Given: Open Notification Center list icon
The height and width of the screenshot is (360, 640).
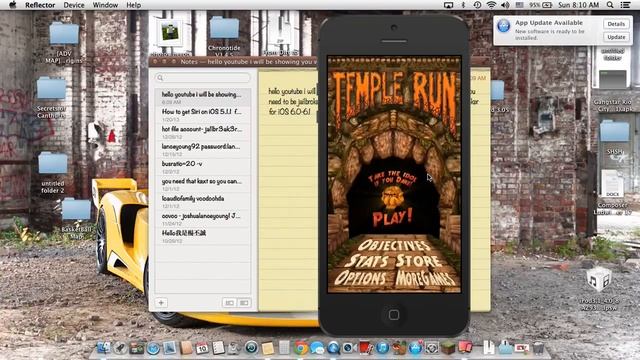Looking at the screenshot, I should pos(625,5).
